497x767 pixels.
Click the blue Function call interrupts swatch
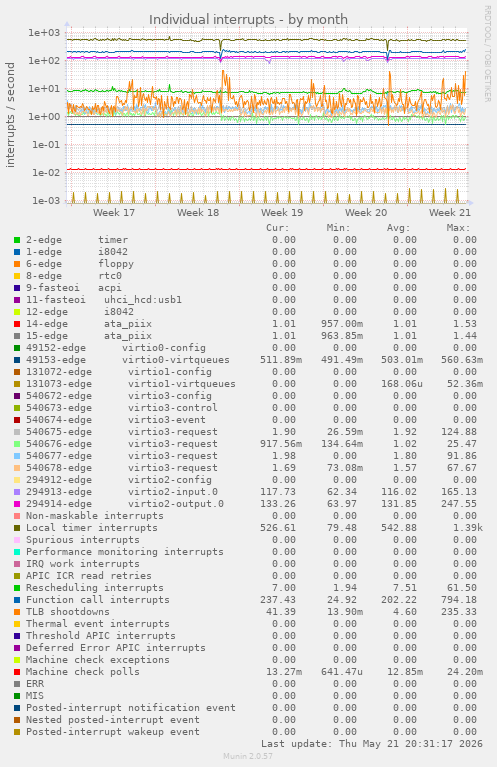pyautogui.click(x=17, y=600)
